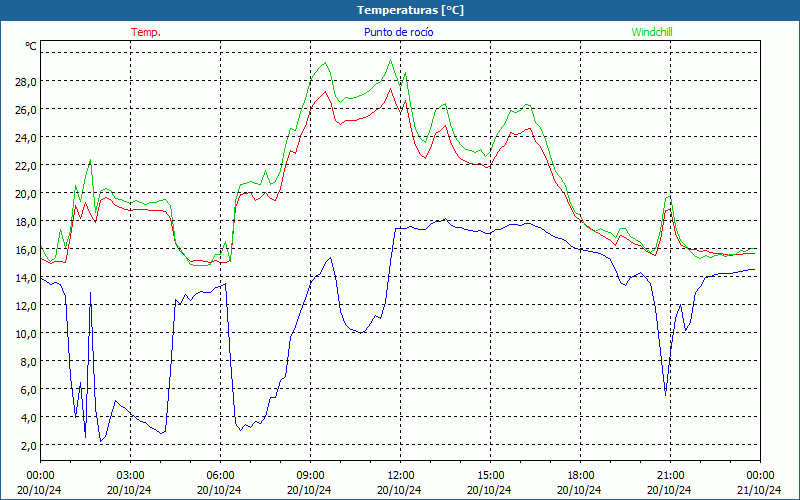Click the 20/10/24 date under 18:00
The height and width of the screenshot is (500, 800).
click(579, 490)
